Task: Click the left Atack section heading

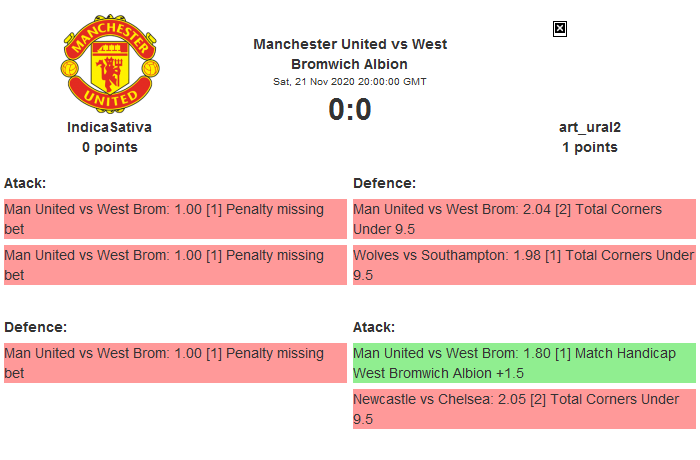Action: click(x=25, y=183)
